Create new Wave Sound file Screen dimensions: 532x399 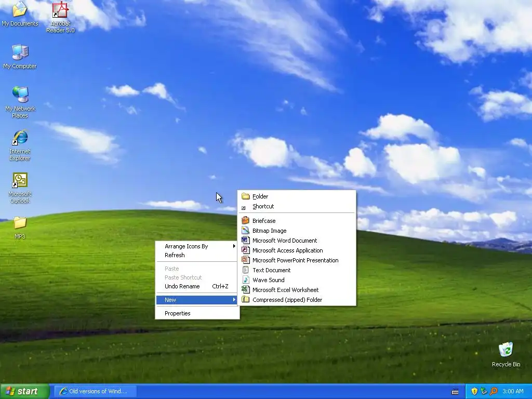[297, 280]
